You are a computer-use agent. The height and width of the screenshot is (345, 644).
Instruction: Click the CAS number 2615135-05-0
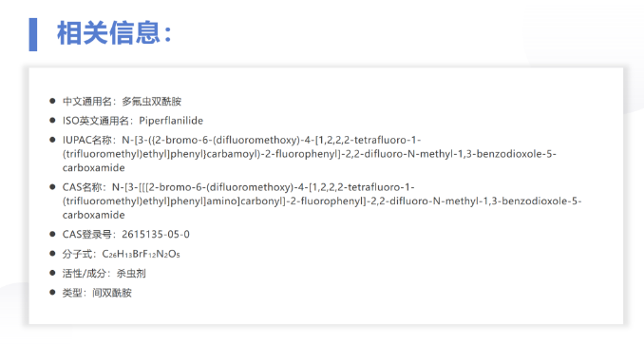point(156,235)
